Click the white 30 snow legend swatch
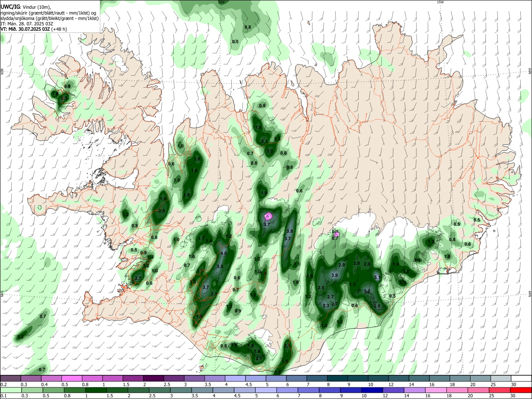This screenshot has width=532, height=399. pyautogui.click(x=522, y=378)
